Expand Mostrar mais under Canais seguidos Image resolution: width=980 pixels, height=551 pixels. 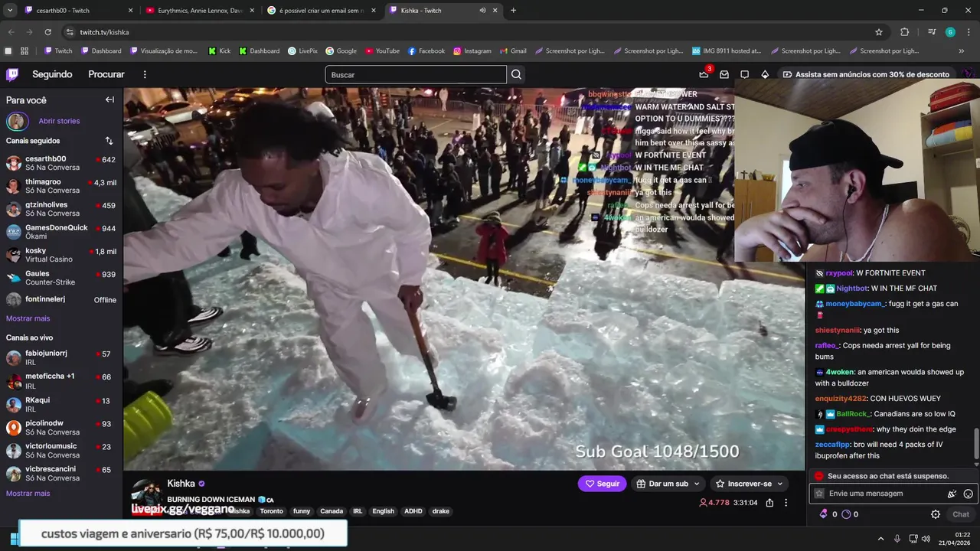[x=28, y=318]
